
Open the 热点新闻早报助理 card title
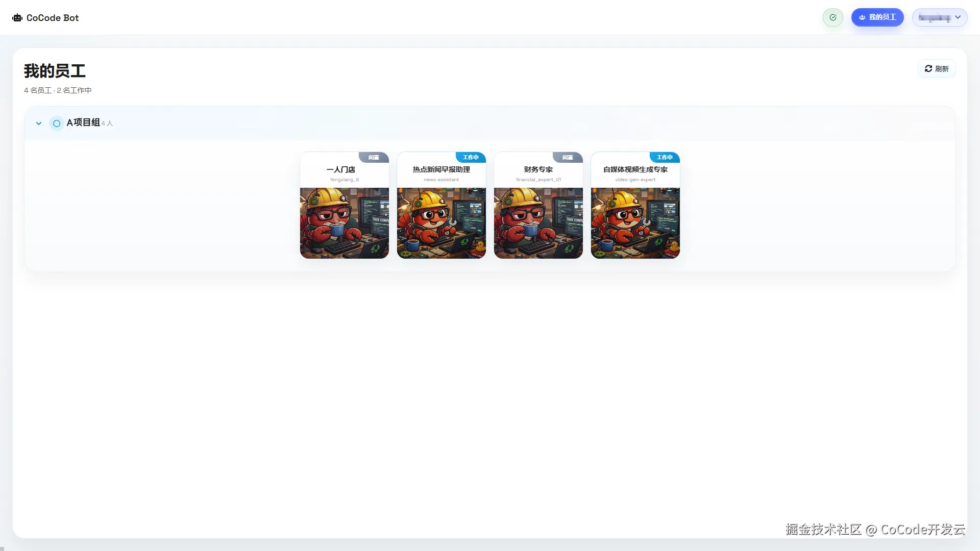pyautogui.click(x=442, y=169)
